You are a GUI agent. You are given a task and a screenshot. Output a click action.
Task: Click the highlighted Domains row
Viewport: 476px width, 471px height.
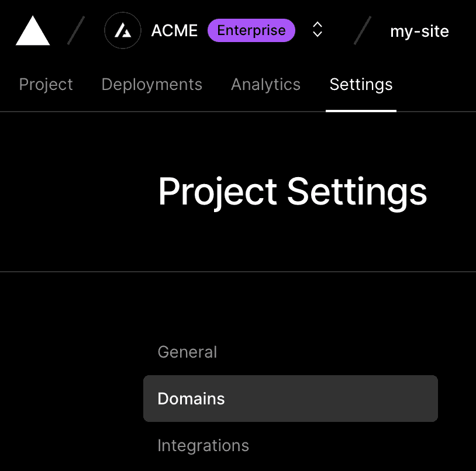291,399
